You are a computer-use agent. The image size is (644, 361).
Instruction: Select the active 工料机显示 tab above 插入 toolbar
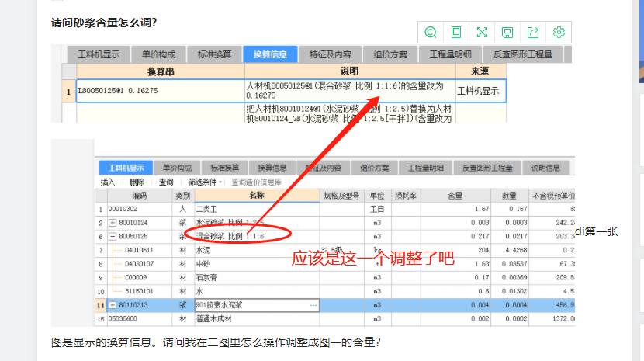coord(126,168)
